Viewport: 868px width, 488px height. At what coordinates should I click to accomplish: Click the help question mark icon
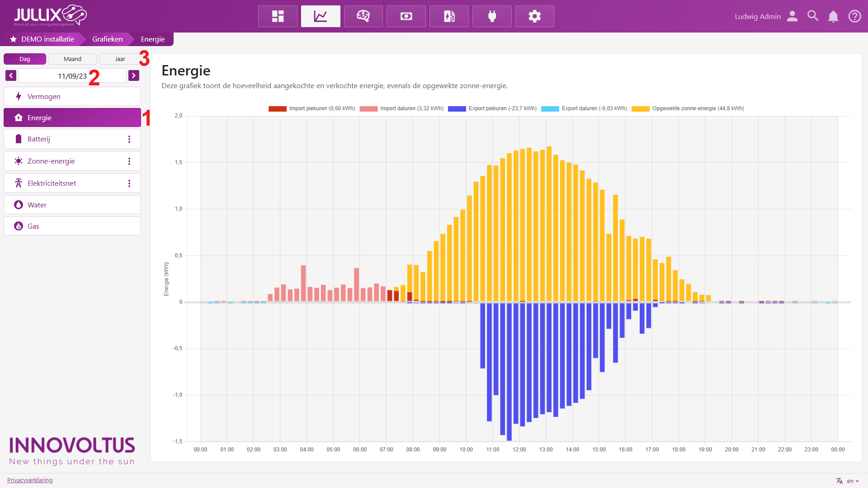854,16
